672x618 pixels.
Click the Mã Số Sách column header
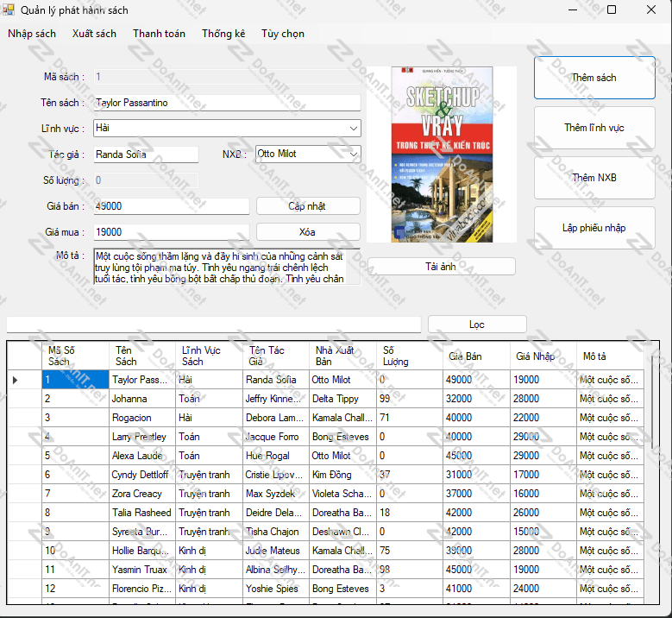click(75, 356)
